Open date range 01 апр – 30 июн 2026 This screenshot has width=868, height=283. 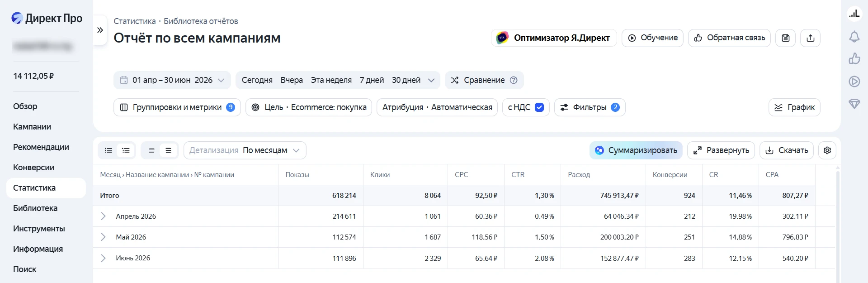[x=172, y=80]
